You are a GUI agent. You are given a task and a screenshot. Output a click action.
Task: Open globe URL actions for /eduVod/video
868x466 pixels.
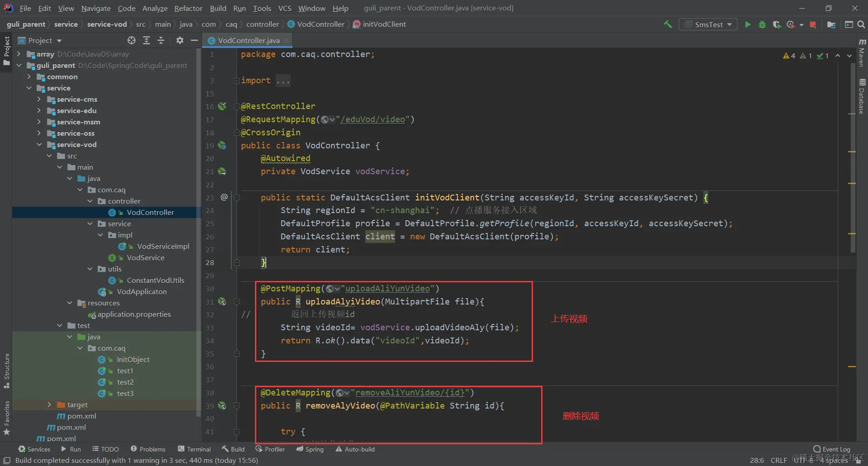pyautogui.click(x=328, y=119)
